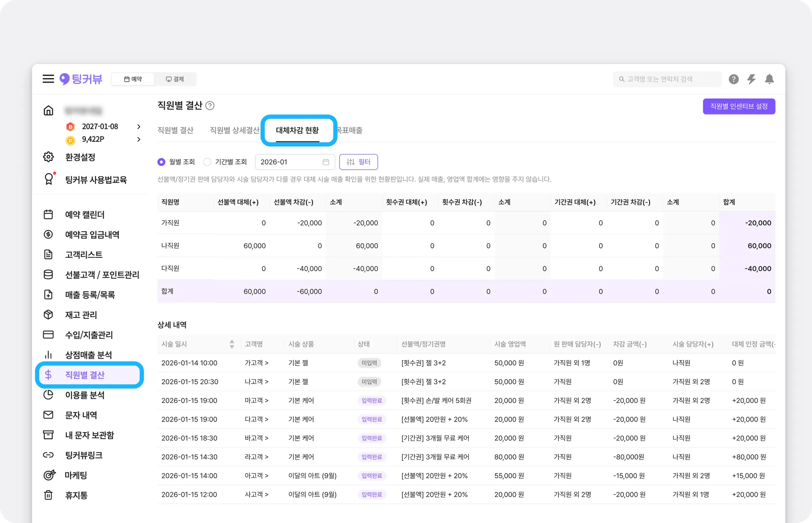The width and height of the screenshot is (812, 523).
Task: Expand the 9,422P points chevron
Action: pos(138,139)
